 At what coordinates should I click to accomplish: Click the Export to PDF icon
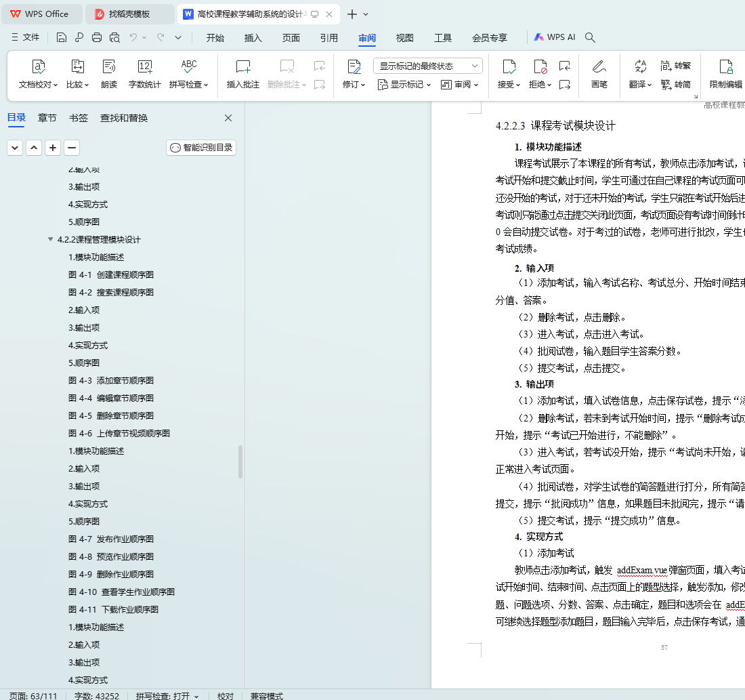point(79,37)
